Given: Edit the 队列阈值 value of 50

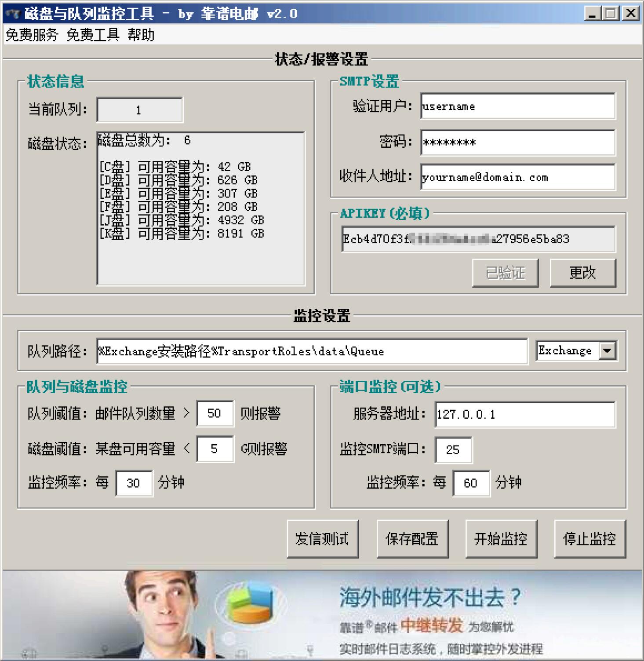Looking at the screenshot, I should pos(215,413).
